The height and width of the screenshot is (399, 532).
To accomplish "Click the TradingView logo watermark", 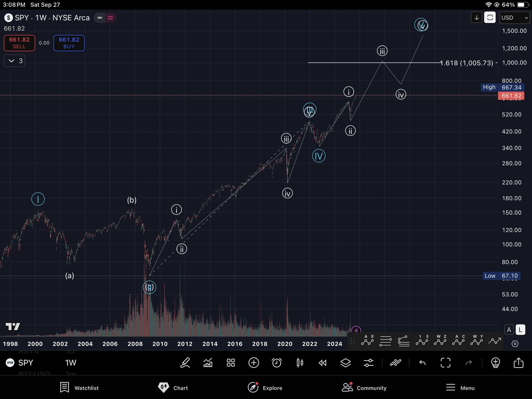I will 12,327.
